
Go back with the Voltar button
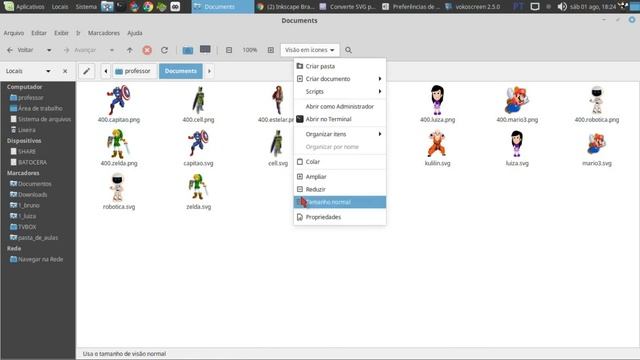click(20, 50)
